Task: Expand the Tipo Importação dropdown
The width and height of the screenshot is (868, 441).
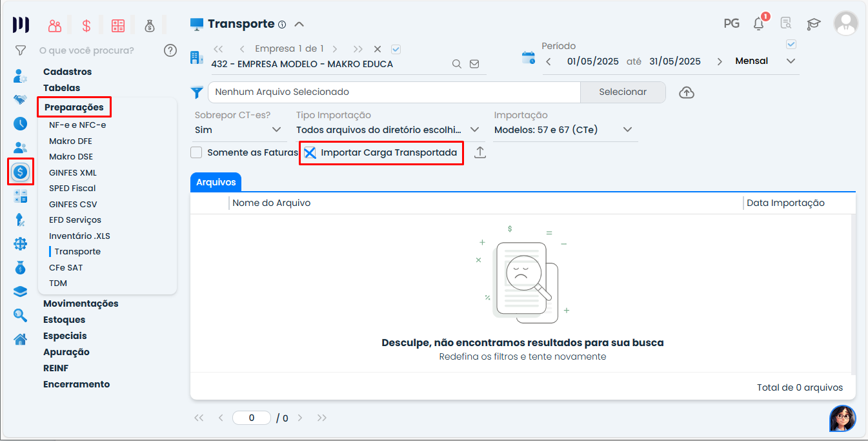Action: pyautogui.click(x=389, y=130)
